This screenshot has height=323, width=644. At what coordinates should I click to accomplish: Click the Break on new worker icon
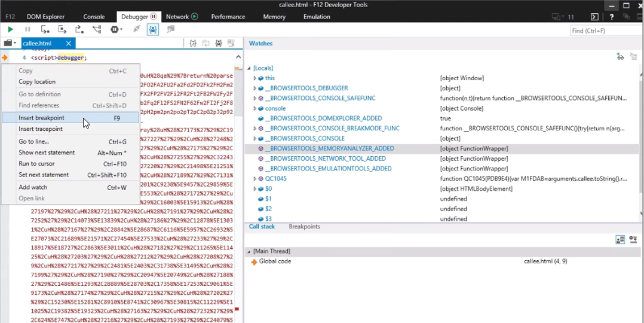coord(97,29)
